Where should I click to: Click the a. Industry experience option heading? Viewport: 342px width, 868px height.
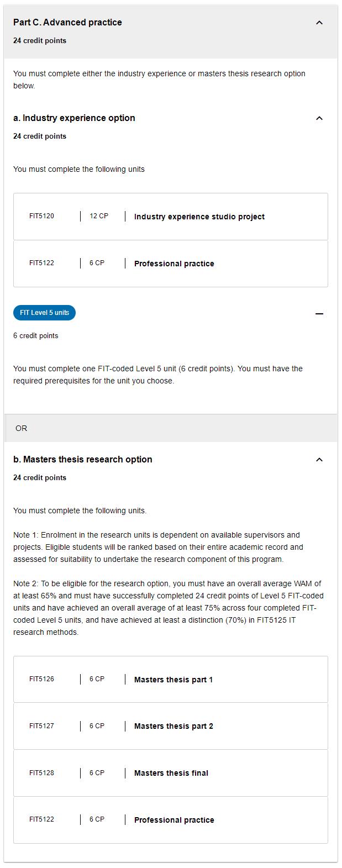pyautogui.click(x=74, y=118)
